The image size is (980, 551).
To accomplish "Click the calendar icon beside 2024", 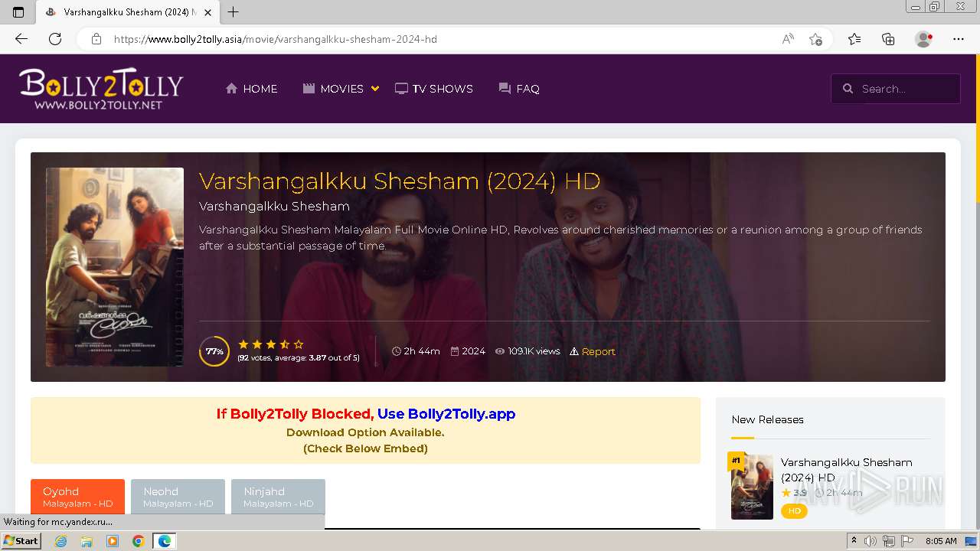I will click(x=455, y=351).
